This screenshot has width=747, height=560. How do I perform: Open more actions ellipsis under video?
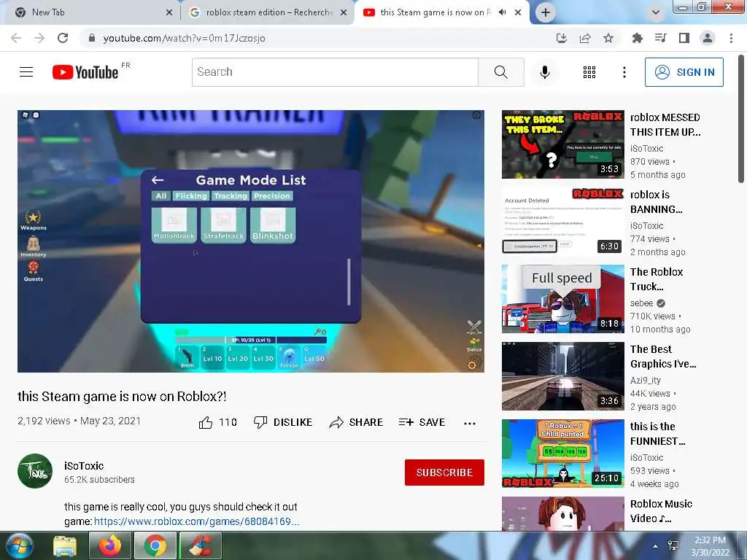point(470,424)
